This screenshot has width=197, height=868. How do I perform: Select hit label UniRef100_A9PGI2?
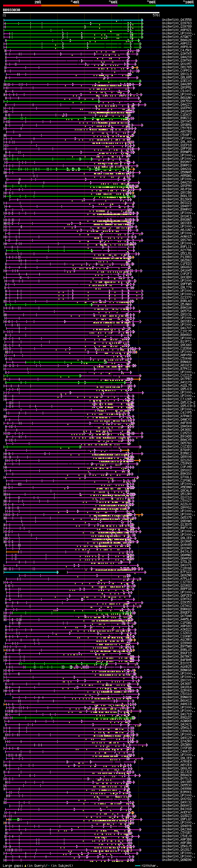(x=177, y=43)
